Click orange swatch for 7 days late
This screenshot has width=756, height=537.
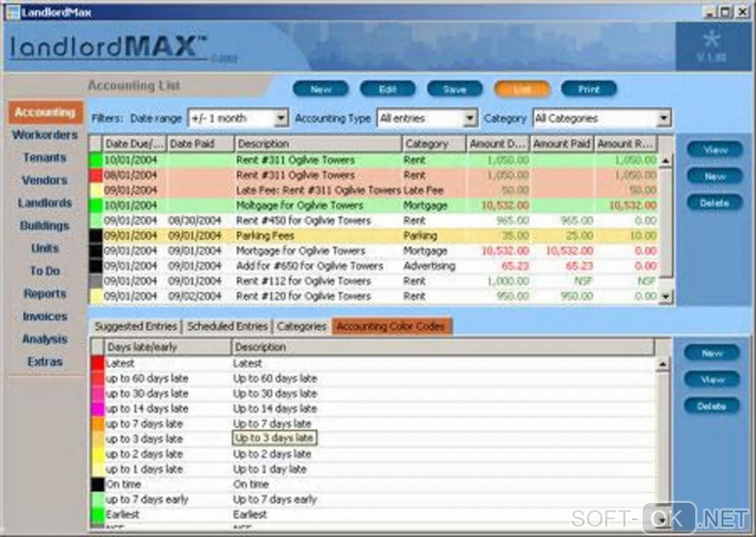97,424
